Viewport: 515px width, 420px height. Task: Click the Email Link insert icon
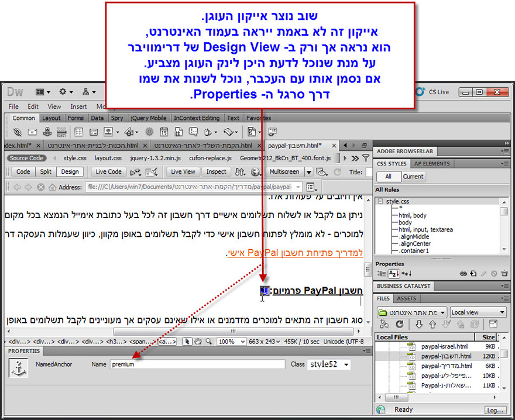32,132
